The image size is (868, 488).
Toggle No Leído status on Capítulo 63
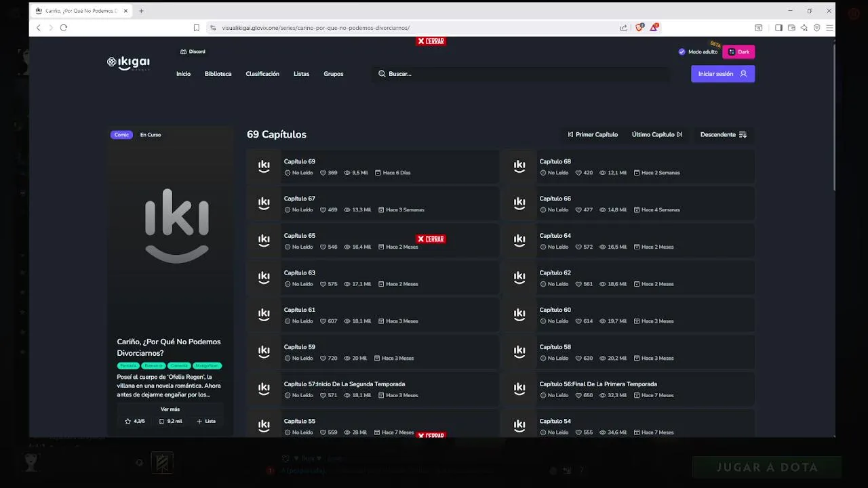pos(298,284)
